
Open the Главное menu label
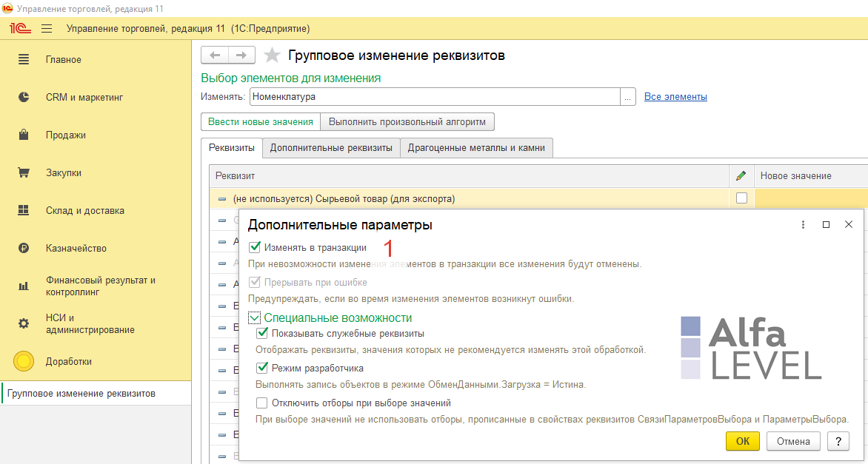coord(64,60)
